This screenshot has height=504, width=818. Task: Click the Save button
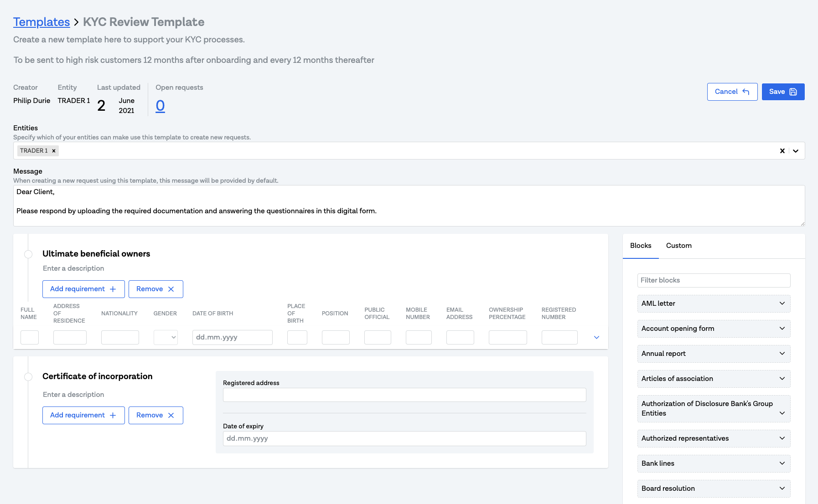point(783,92)
